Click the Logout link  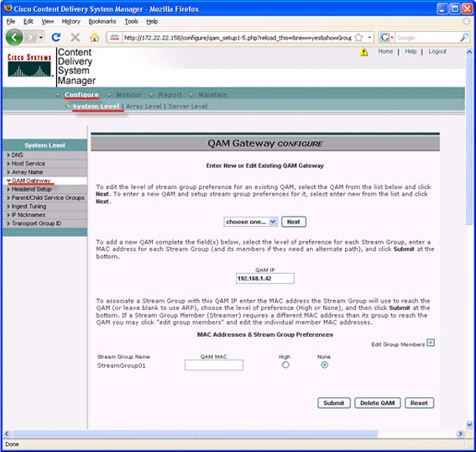[437, 51]
